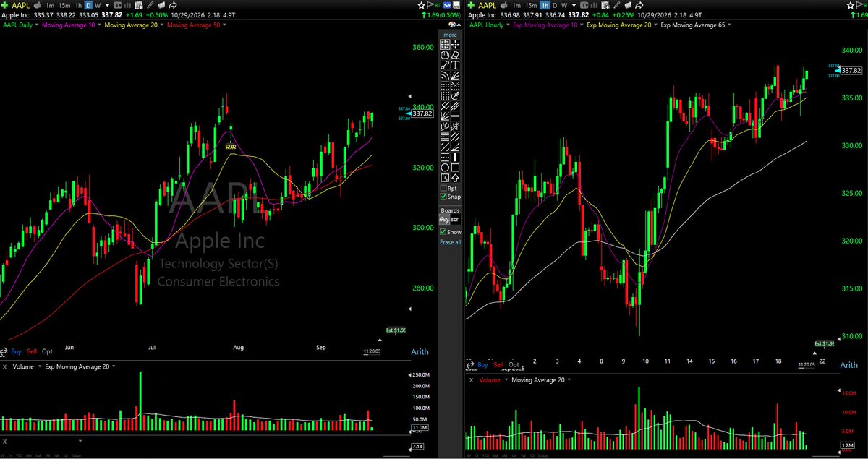Screen dimensions: 868x459
Task: Select the Text (T) drawing tool
Action: 456,65
